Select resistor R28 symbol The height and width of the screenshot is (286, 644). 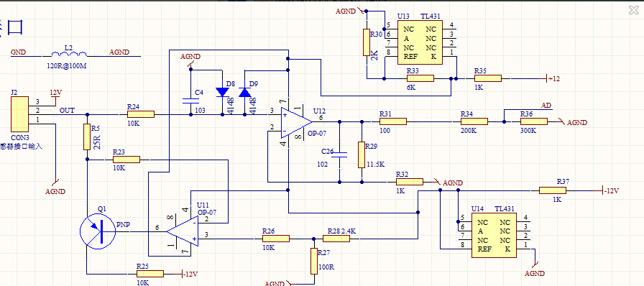click(x=336, y=239)
